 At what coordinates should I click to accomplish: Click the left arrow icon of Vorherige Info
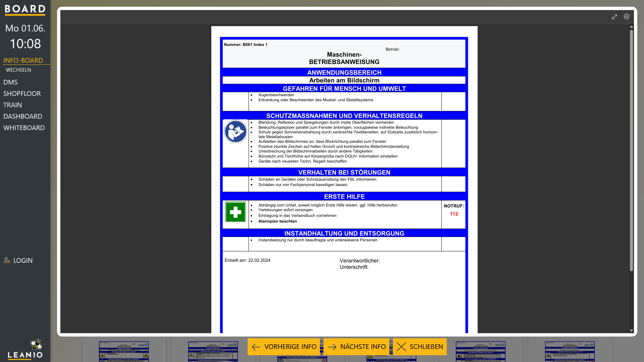coord(256,347)
